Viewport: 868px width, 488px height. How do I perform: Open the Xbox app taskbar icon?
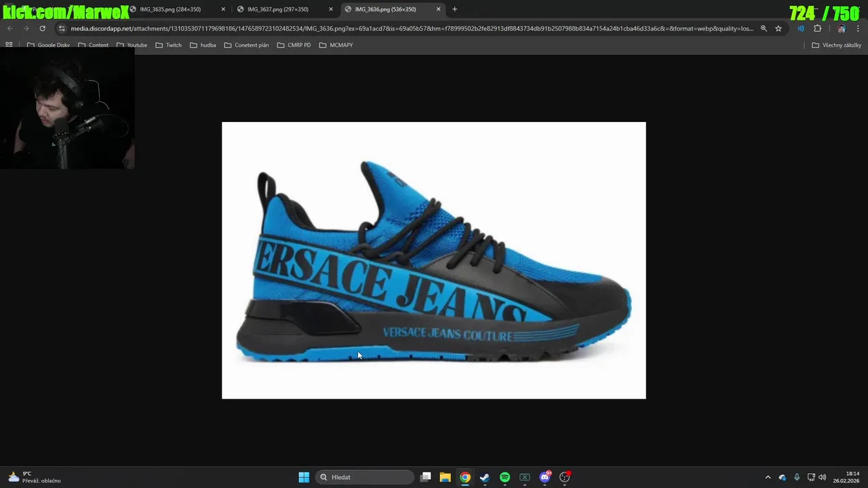tap(524, 477)
